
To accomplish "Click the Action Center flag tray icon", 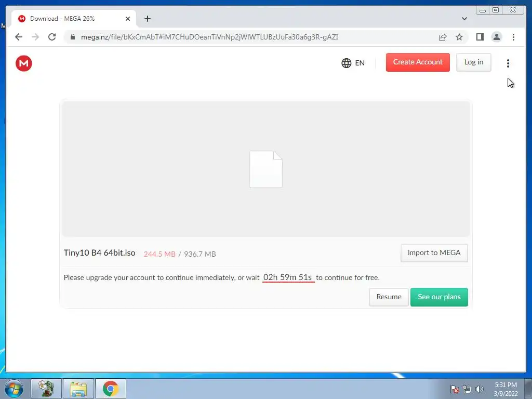I will pyautogui.click(x=454, y=390).
